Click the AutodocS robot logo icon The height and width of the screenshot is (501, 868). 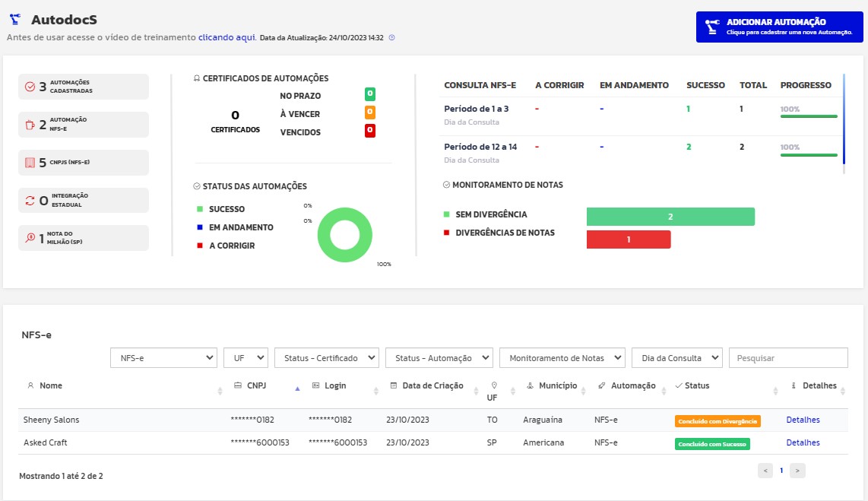point(14,19)
